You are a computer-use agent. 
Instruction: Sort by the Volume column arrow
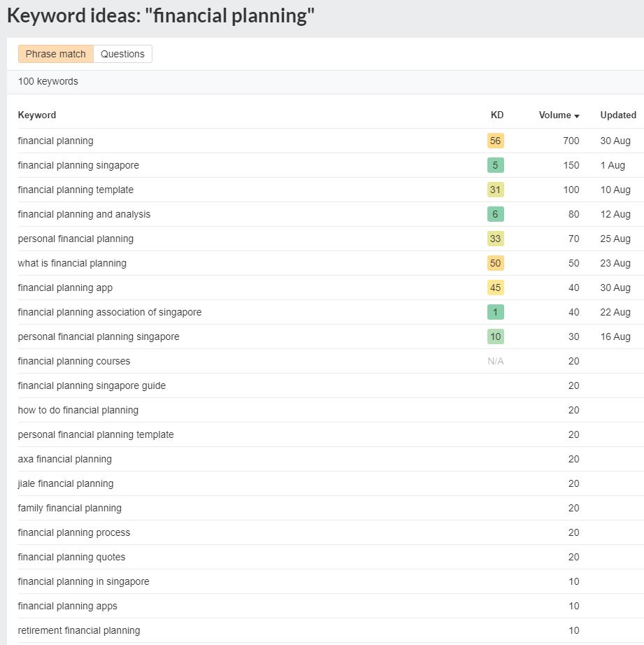[x=577, y=116]
